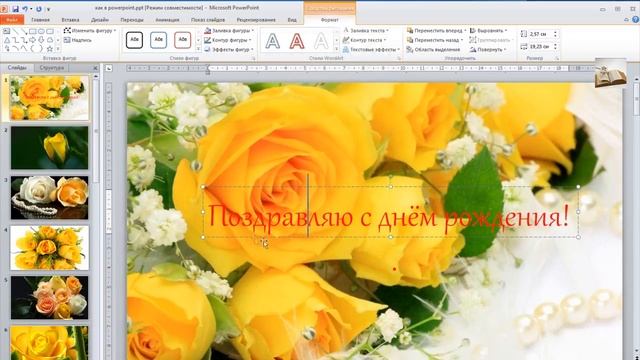Redo the last action
This screenshot has width=640, height=360.
(x=39, y=9)
